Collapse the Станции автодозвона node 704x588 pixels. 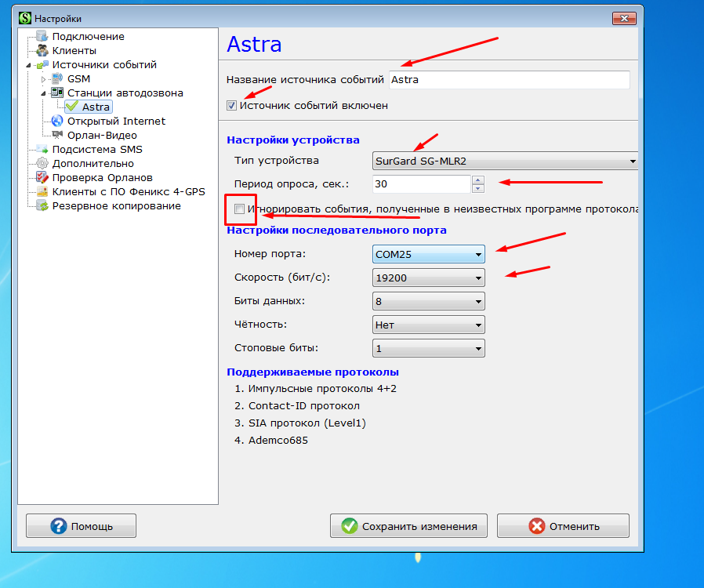44,93
